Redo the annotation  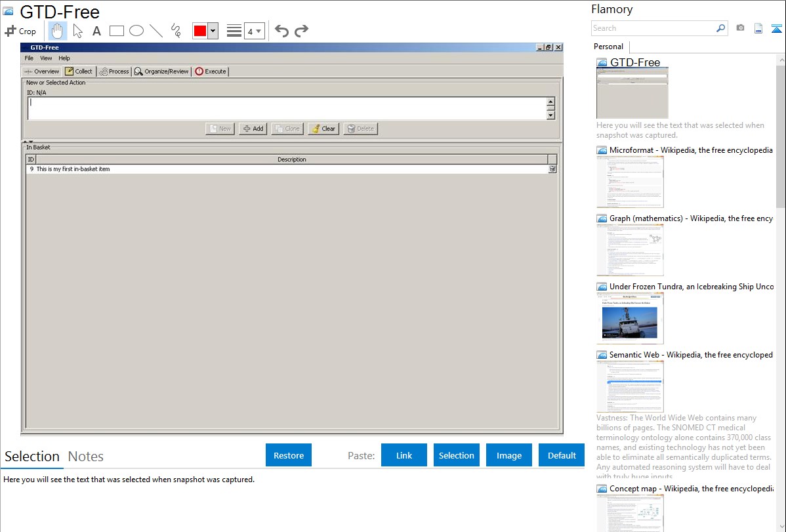301,31
